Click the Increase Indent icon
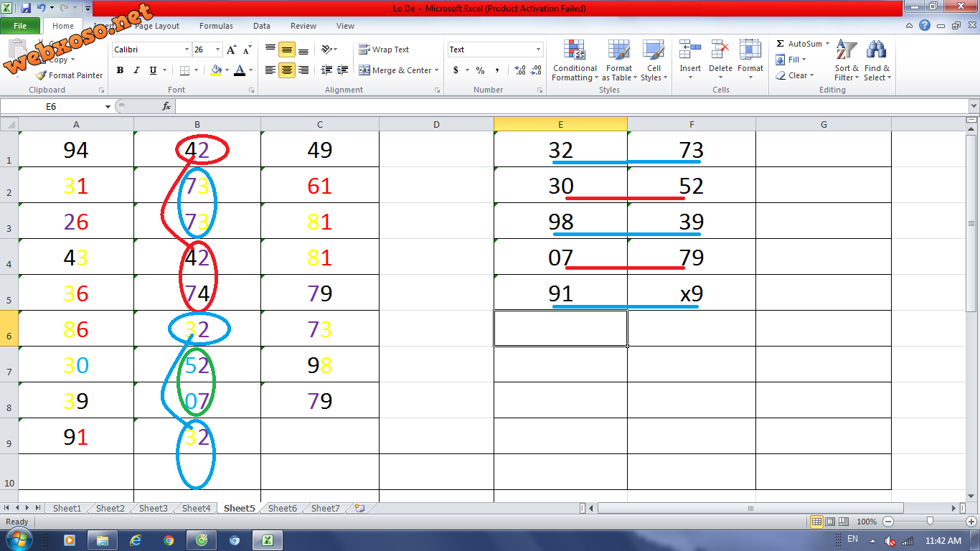980x551 pixels. pos(342,70)
